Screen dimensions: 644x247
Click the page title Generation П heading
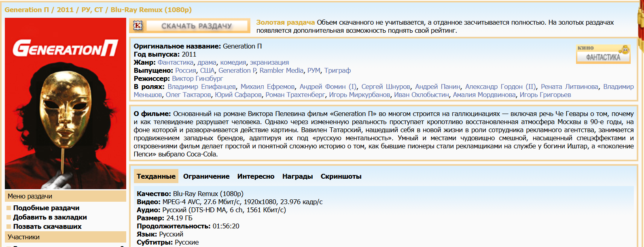click(x=98, y=10)
